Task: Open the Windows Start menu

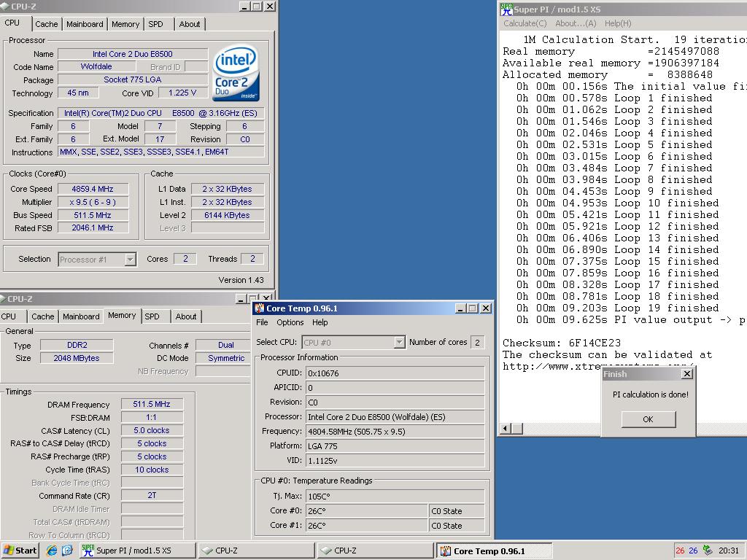Action: point(20,551)
